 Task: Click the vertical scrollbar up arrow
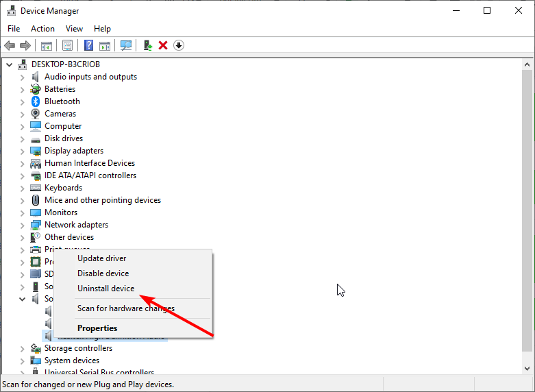527,64
